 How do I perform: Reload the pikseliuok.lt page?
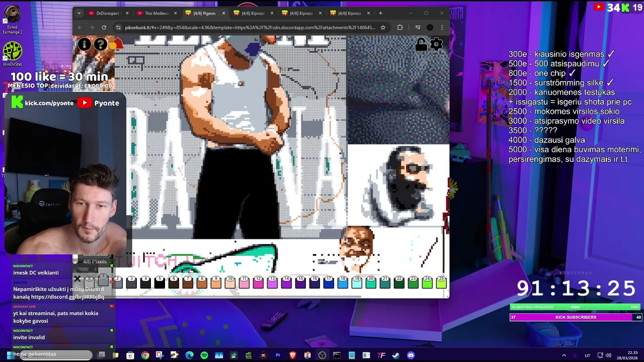tap(104, 28)
